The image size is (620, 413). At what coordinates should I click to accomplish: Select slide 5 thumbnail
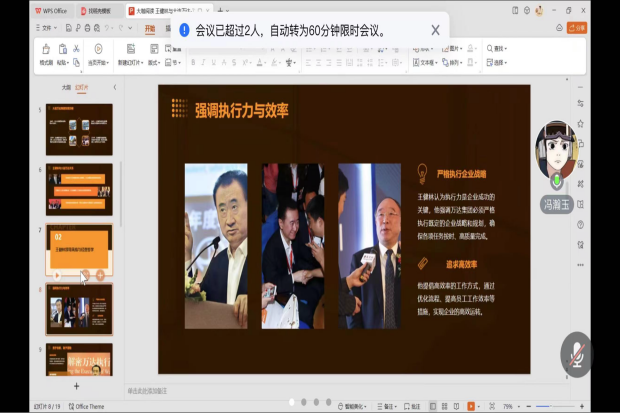pyautogui.click(x=79, y=128)
